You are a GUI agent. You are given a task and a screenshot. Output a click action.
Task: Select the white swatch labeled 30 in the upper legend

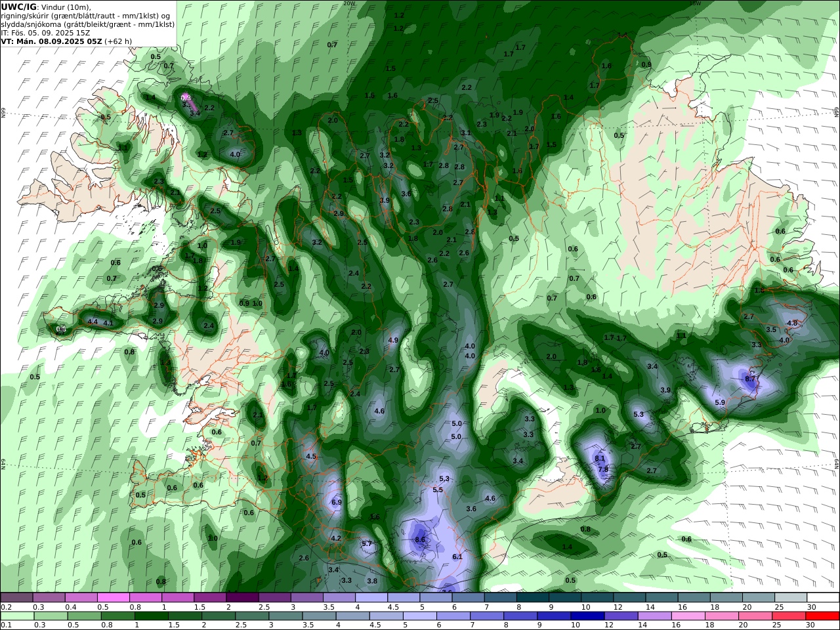coord(823,598)
